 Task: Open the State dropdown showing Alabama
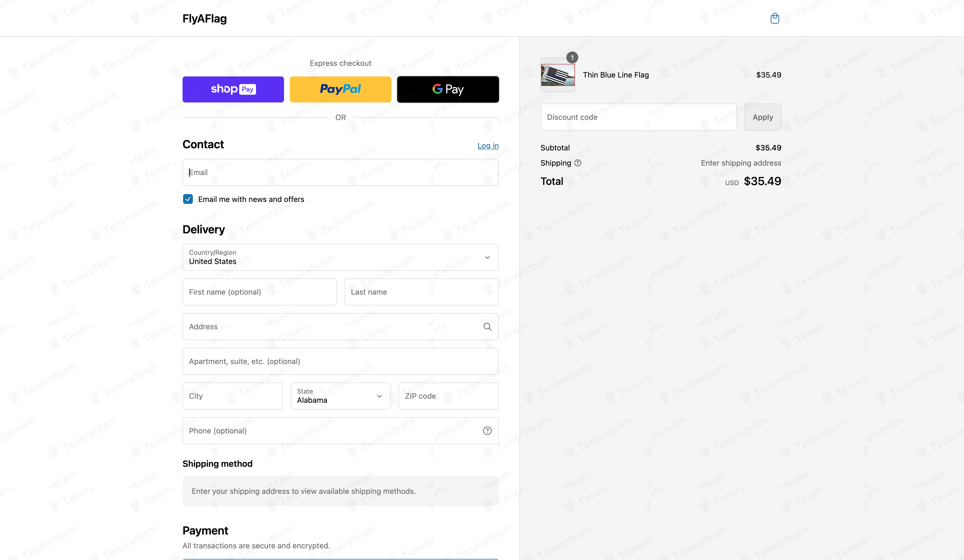click(x=340, y=396)
